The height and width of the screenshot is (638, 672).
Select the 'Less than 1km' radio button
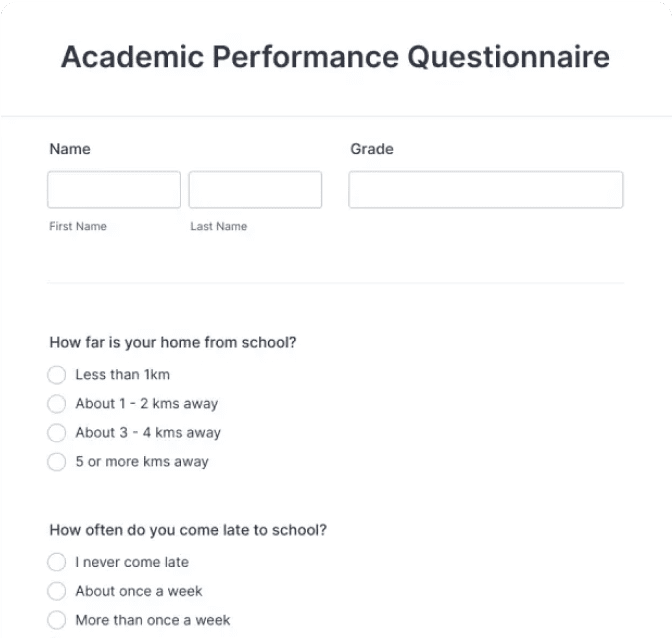[x=57, y=375]
